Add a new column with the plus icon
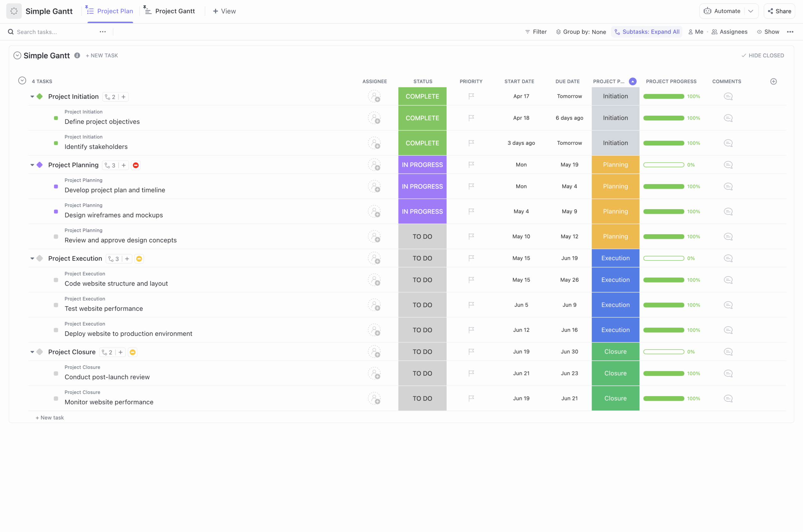This screenshot has height=532, width=803. 774,81
